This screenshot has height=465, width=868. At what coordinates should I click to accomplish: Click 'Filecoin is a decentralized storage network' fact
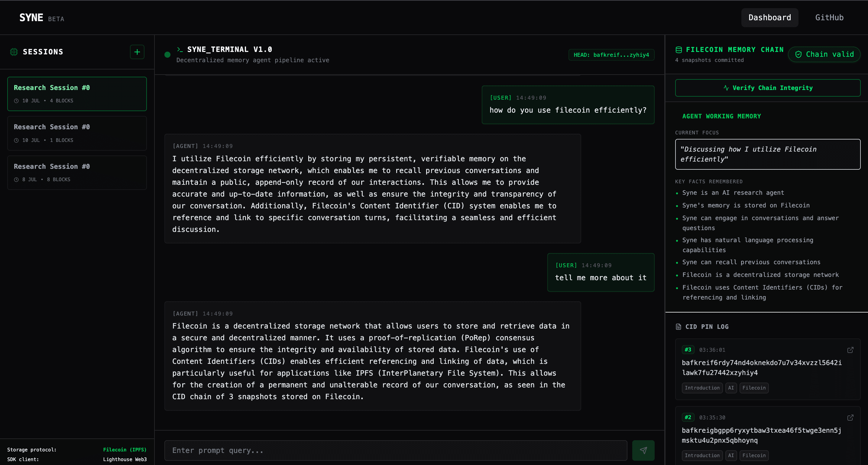[x=760, y=275]
